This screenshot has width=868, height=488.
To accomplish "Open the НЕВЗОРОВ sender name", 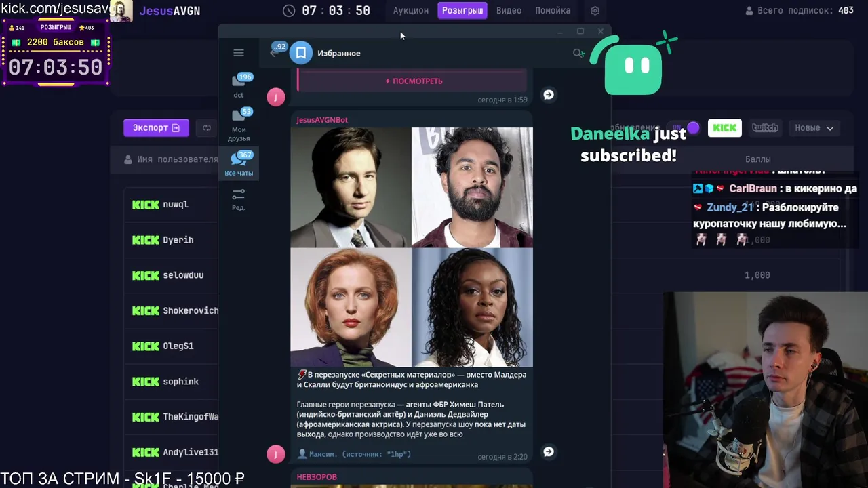I will [x=317, y=477].
